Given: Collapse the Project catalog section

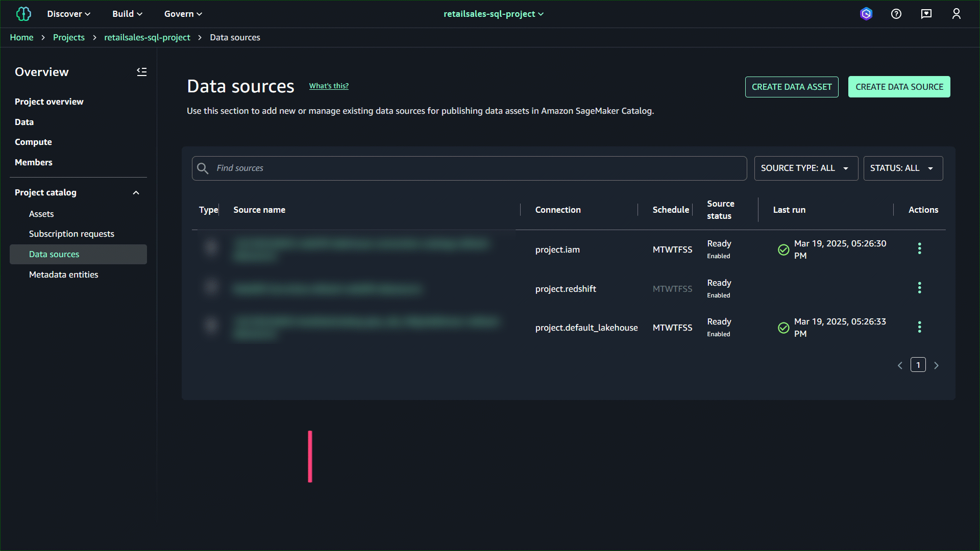Looking at the screenshot, I should point(136,193).
